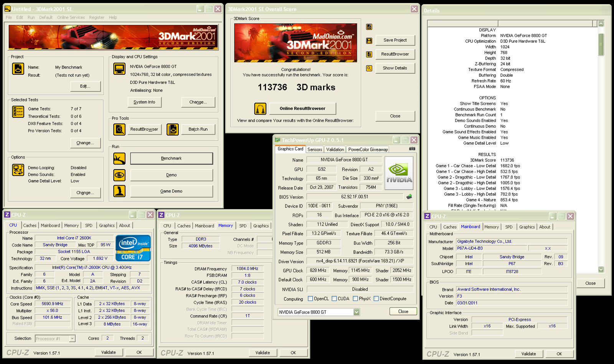Click the Project icon beside My Benchmark
Image resolution: width=614 pixels, height=364 pixels.
[18, 69]
